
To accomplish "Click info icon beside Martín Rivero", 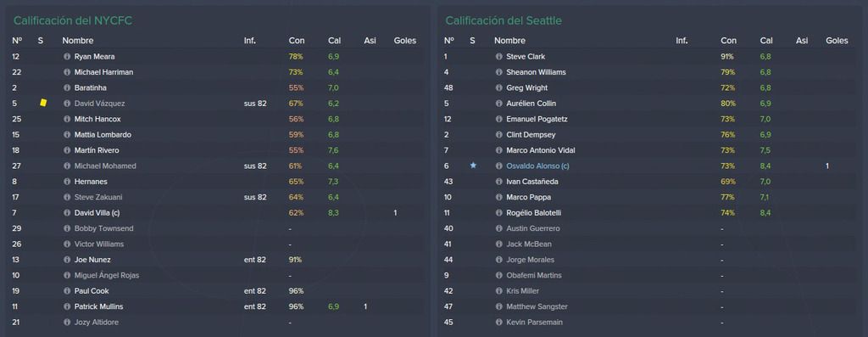I will pyautogui.click(x=67, y=150).
